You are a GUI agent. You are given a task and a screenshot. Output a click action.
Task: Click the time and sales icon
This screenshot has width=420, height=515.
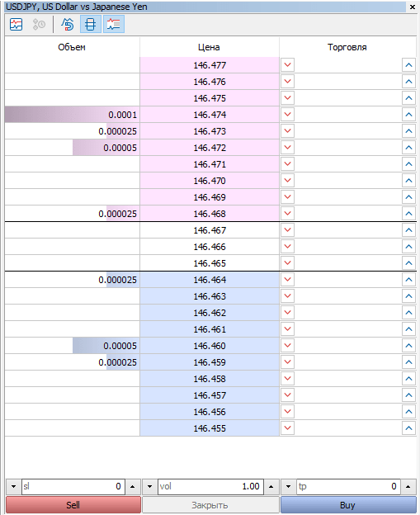coord(39,24)
